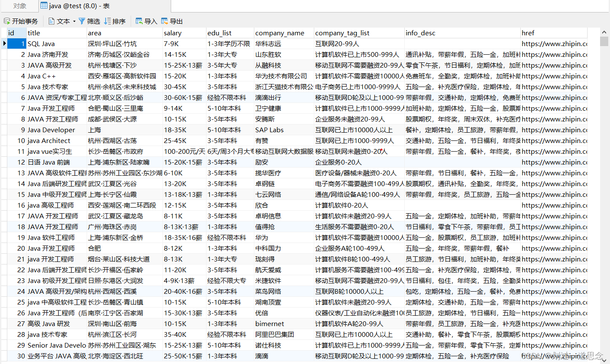Viewport: 610px width, 364px height.
Task: Switch to the 对象 tab
Action: (x=19, y=6)
